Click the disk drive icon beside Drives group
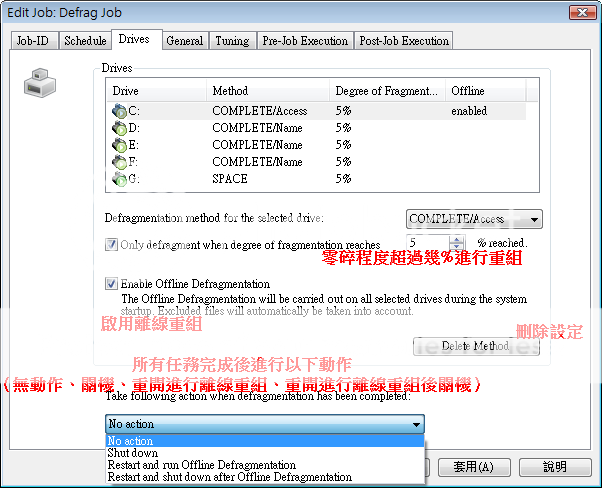 click(40, 83)
